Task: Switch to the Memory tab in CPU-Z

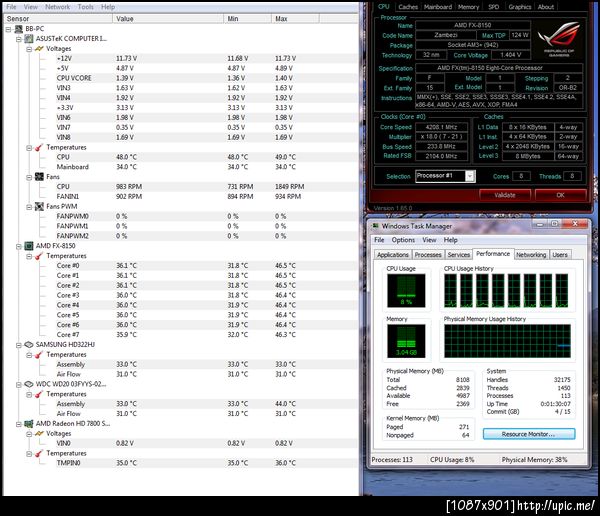Action: coord(468,7)
